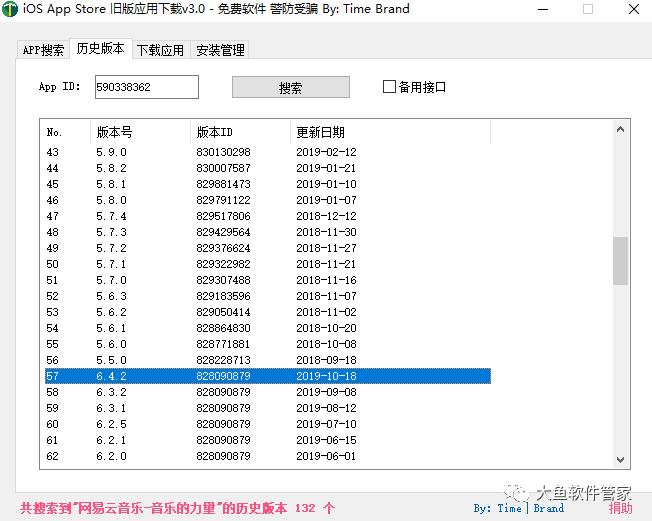The image size is (652, 521).
Task: Select row 51 with version 5.7.0
Action: 268,280
